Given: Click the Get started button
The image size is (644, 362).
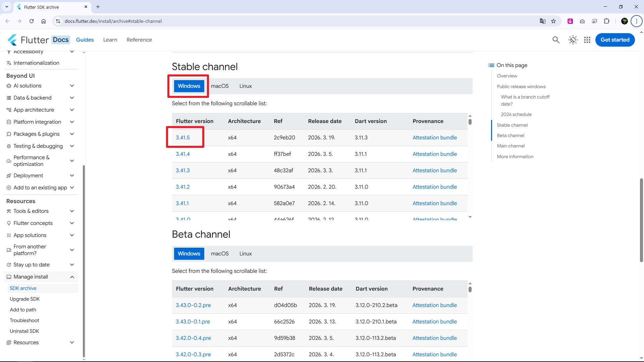Looking at the screenshot, I should point(615,40).
